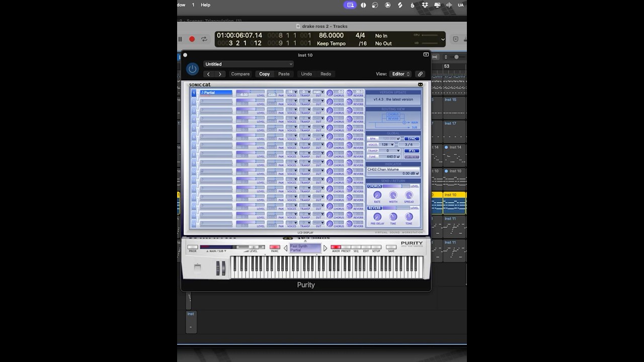Open the Dropbox menu bar icon

coord(425,5)
